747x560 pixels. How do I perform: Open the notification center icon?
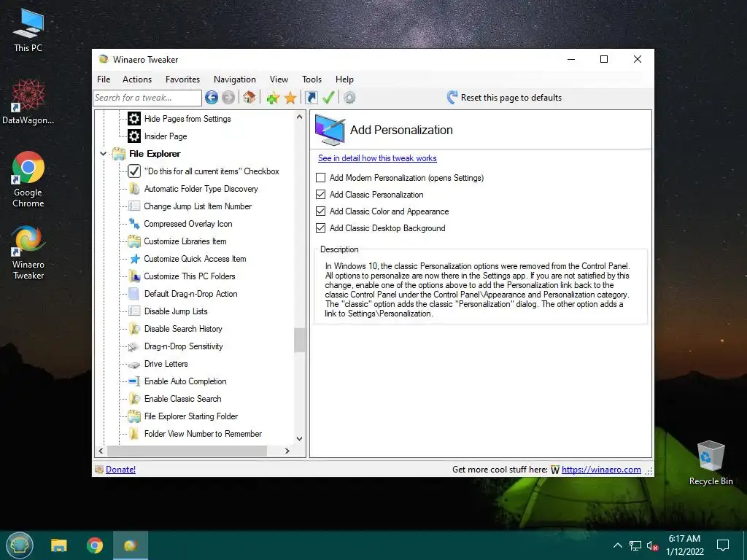[723, 545]
